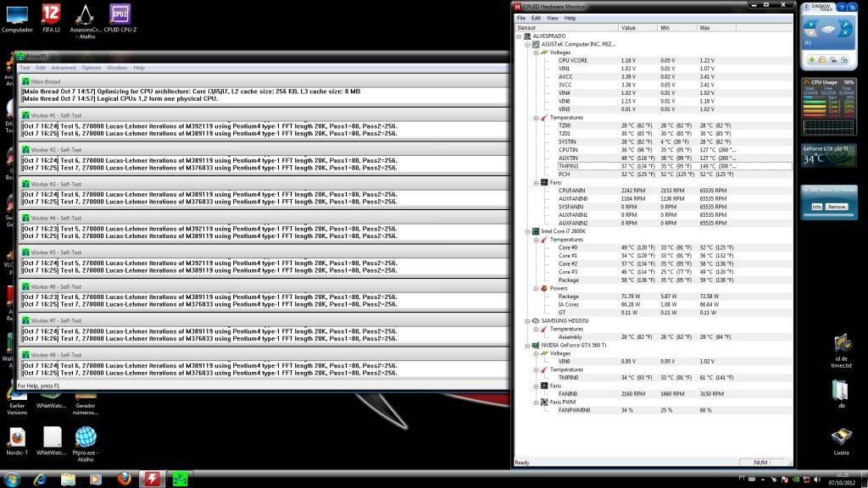Open the Advanced menu in Prime95
The height and width of the screenshot is (488, 868).
[63, 68]
